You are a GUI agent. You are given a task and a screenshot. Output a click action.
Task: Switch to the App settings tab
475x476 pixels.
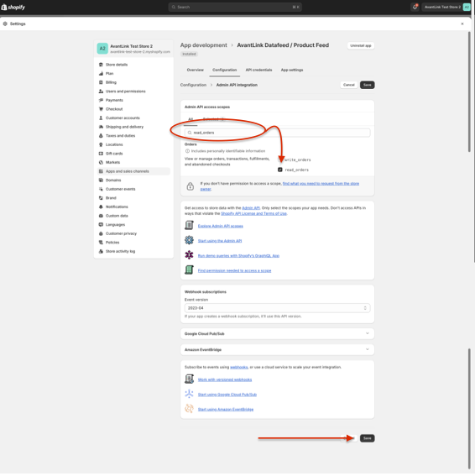(292, 70)
